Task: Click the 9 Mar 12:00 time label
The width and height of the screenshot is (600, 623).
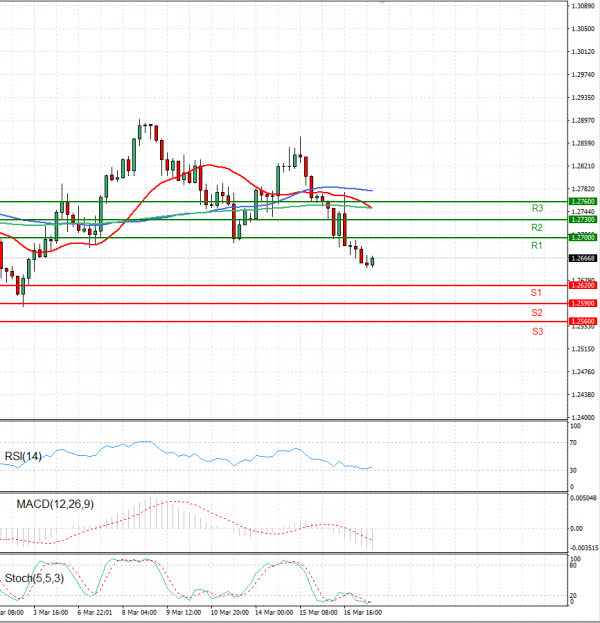Action: (183, 612)
